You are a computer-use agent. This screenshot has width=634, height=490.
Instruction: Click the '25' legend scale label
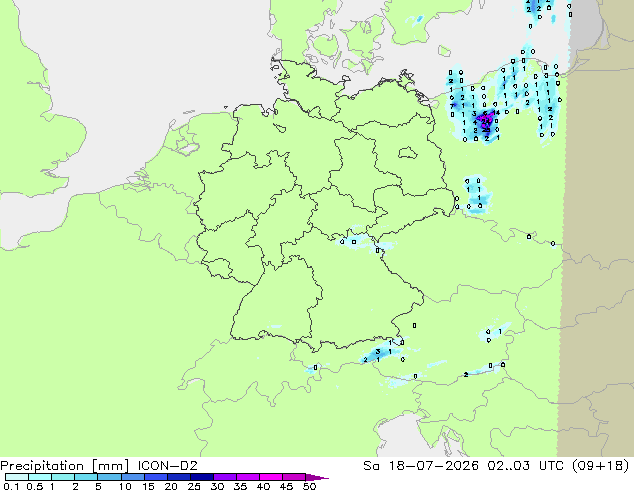[194, 486]
